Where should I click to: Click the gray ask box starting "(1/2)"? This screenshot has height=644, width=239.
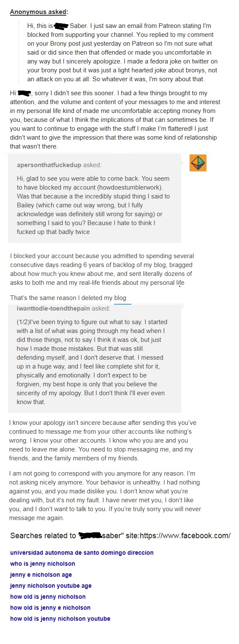(x=95, y=358)
